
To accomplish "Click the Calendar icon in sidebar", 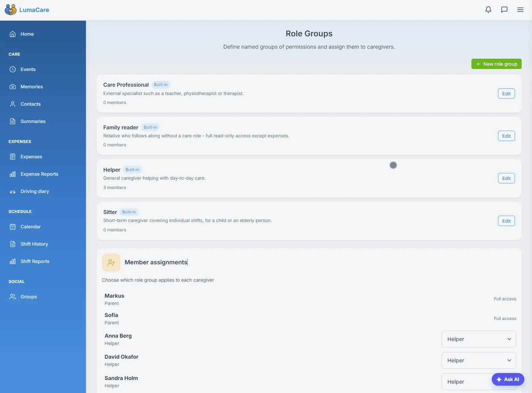I will [x=13, y=227].
